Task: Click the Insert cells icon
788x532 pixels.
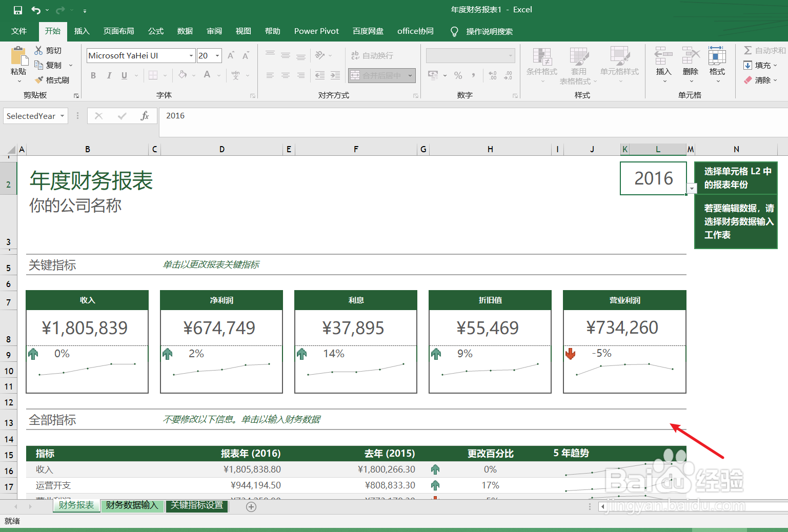Action: 663,55
